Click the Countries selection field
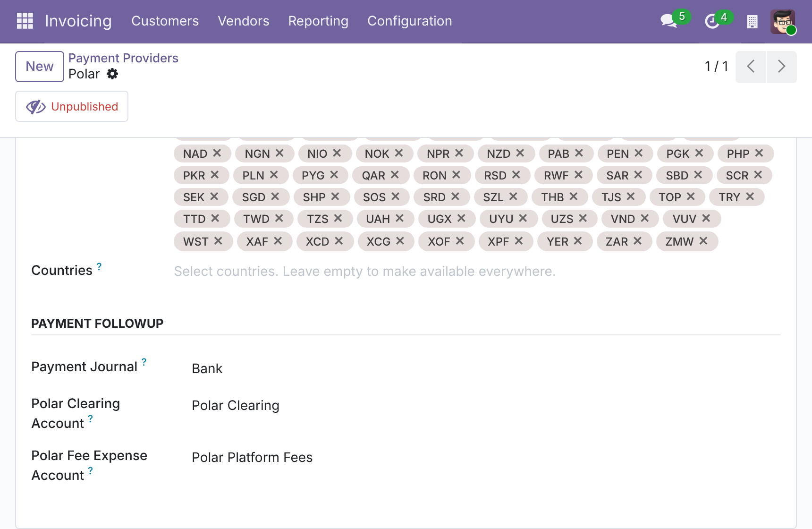Image resolution: width=812 pixels, height=529 pixels. coord(477,271)
